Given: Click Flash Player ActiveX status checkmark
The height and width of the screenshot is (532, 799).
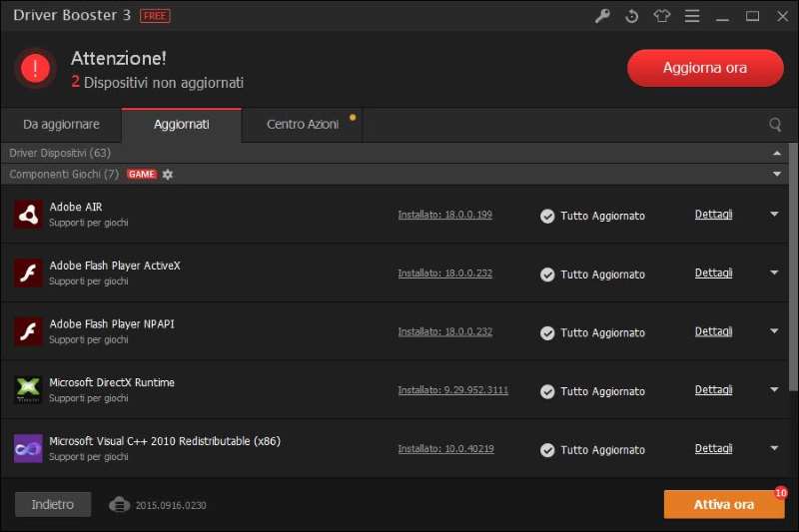Looking at the screenshot, I should 547,274.
